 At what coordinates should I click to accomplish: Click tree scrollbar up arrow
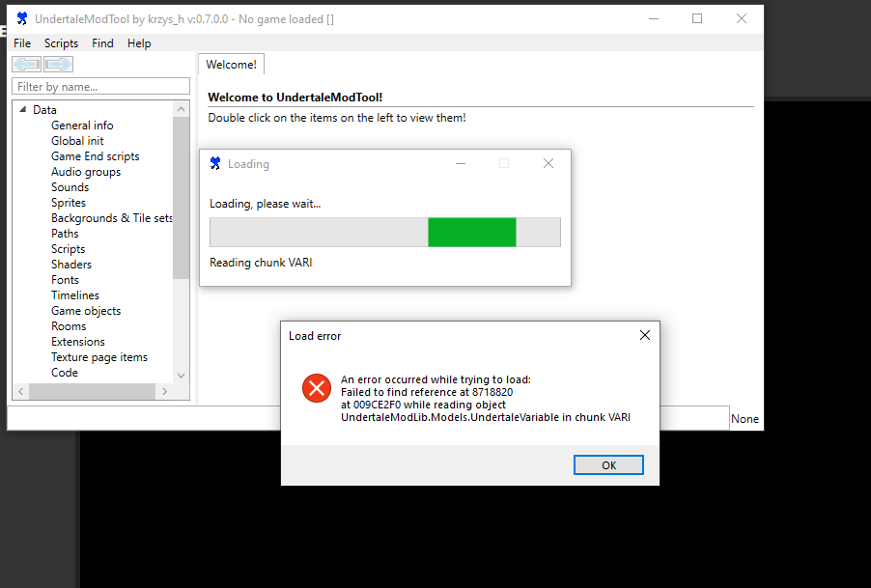tap(182, 109)
